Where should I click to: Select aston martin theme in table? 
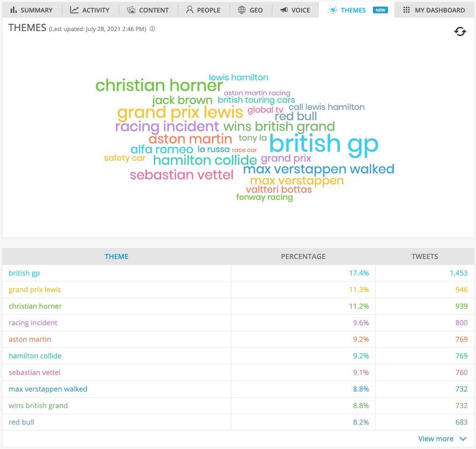[x=30, y=339]
